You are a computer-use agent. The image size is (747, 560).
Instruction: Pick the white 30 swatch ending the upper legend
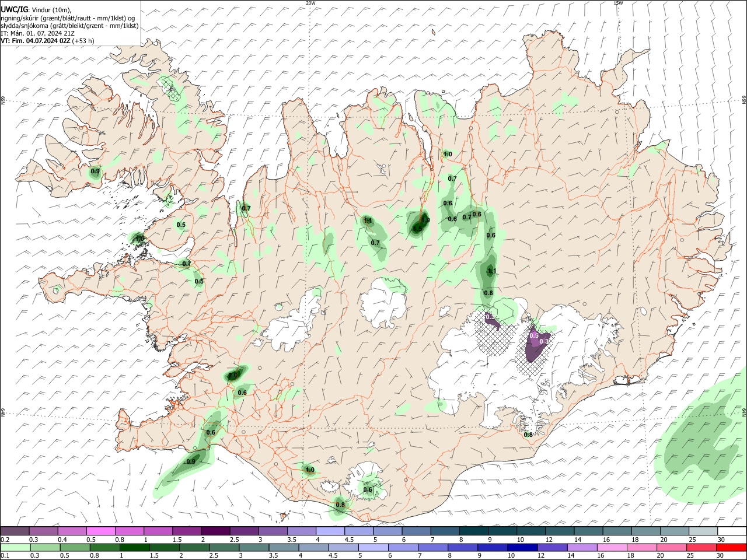731,531
